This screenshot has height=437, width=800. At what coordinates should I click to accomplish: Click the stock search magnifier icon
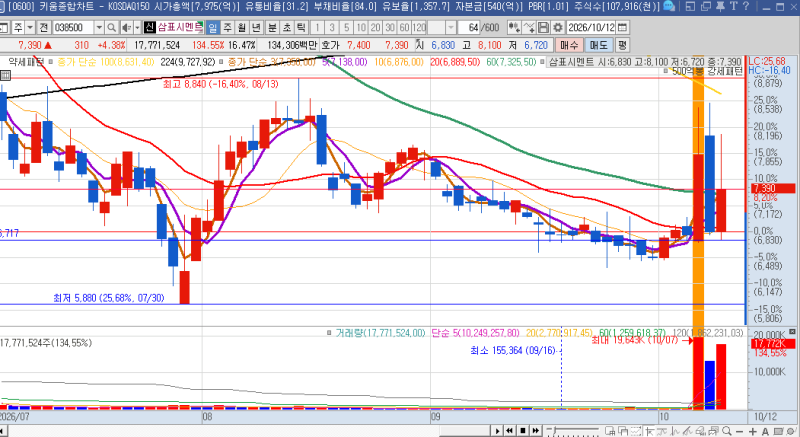click(111, 28)
